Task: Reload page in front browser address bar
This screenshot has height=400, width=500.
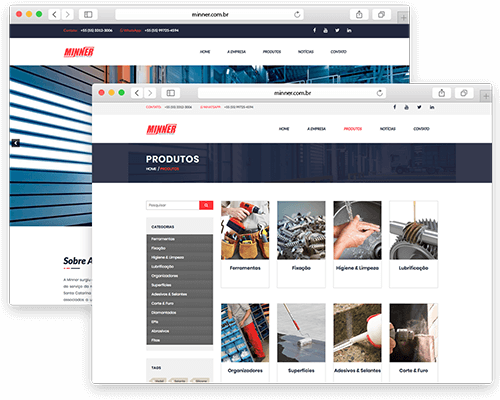Action: pyautogui.click(x=379, y=93)
